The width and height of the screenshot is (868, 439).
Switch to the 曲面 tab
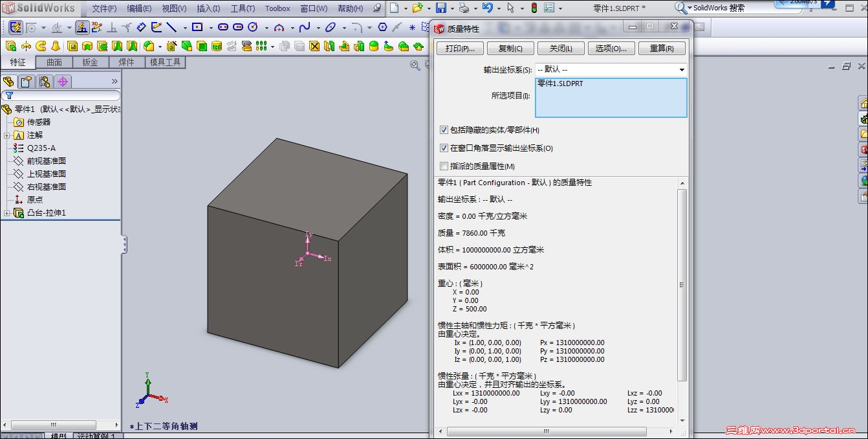[54, 62]
